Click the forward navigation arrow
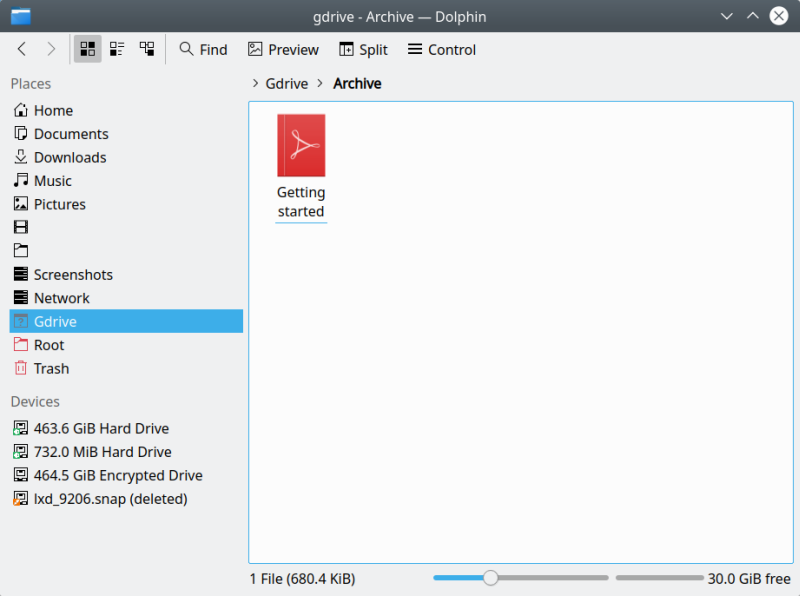 click(x=50, y=48)
